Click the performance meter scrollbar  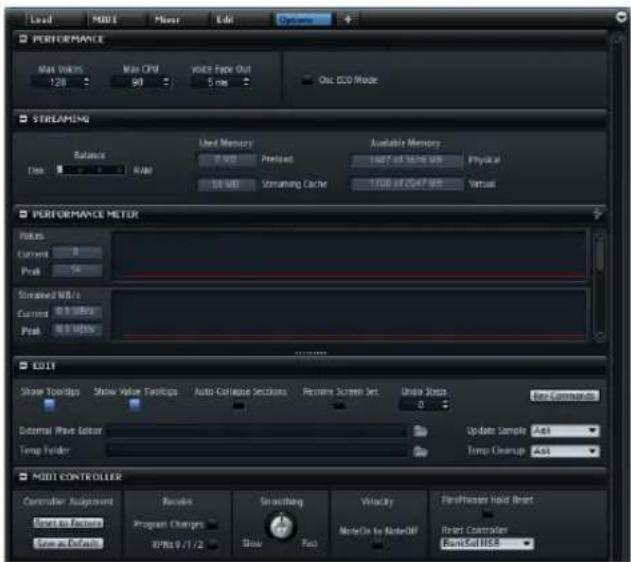click(x=599, y=286)
